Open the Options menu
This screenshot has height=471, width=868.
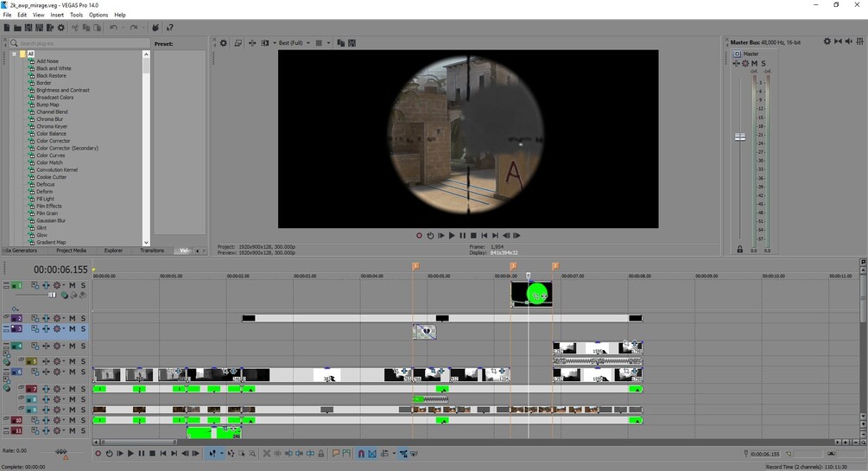point(98,15)
